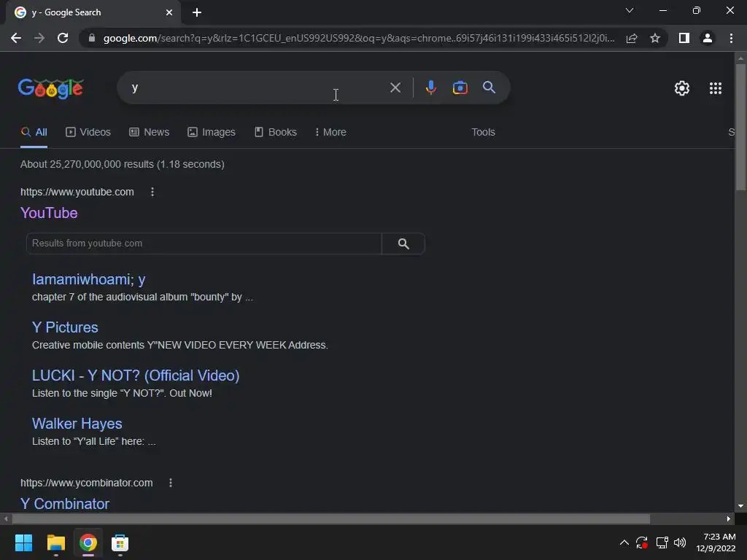Start voice search with microphone
The height and width of the screenshot is (560, 747).
pos(430,87)
